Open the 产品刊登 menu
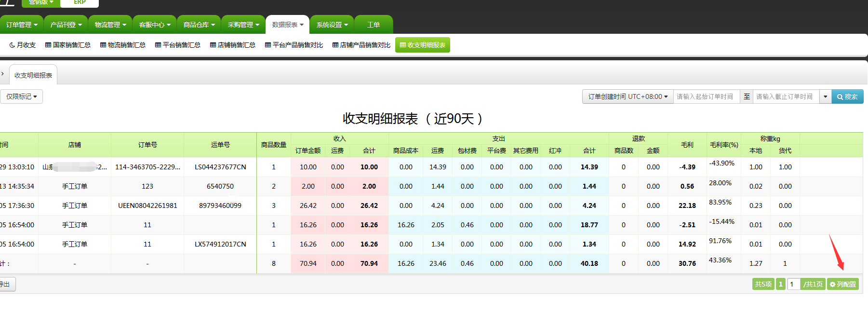This screenshot has width=868, height=316. 66,25
